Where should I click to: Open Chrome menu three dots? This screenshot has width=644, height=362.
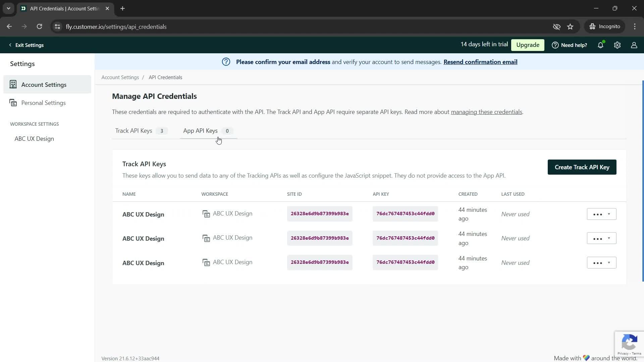[635, 26]
